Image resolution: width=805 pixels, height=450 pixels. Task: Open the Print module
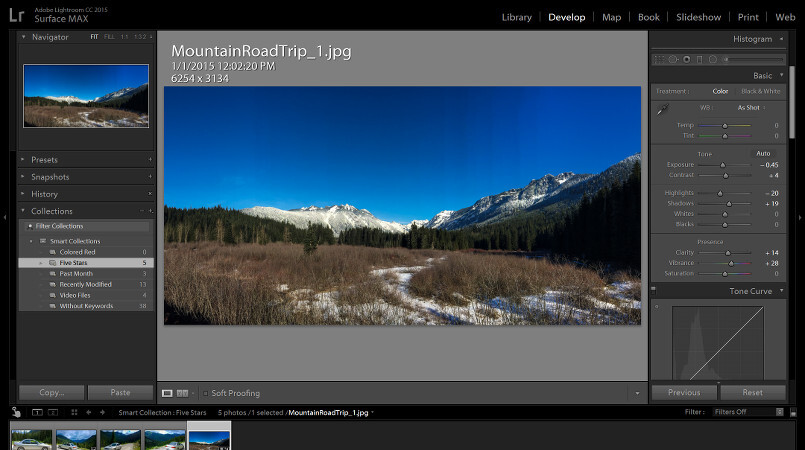point(748,17)
